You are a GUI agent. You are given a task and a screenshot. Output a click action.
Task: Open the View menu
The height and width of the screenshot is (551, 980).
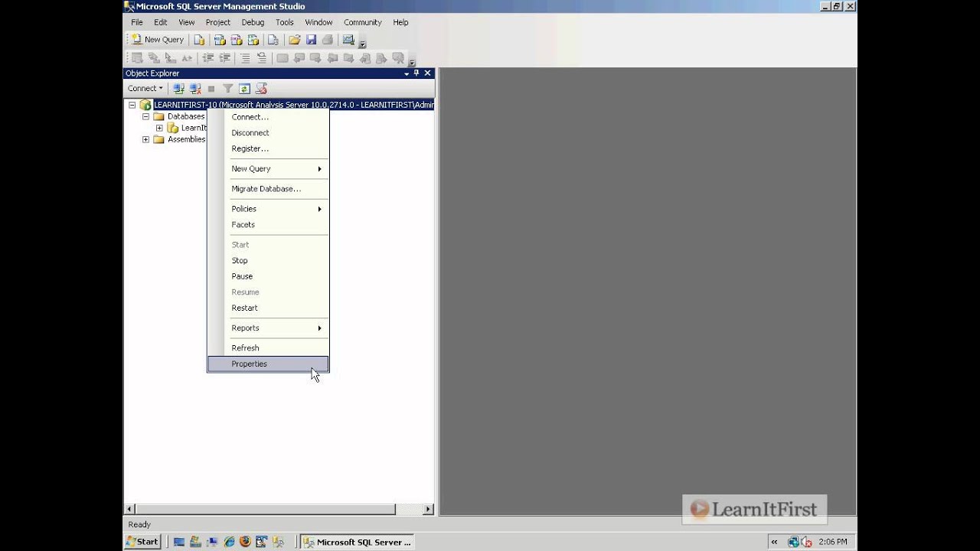(x=187, y=22)
